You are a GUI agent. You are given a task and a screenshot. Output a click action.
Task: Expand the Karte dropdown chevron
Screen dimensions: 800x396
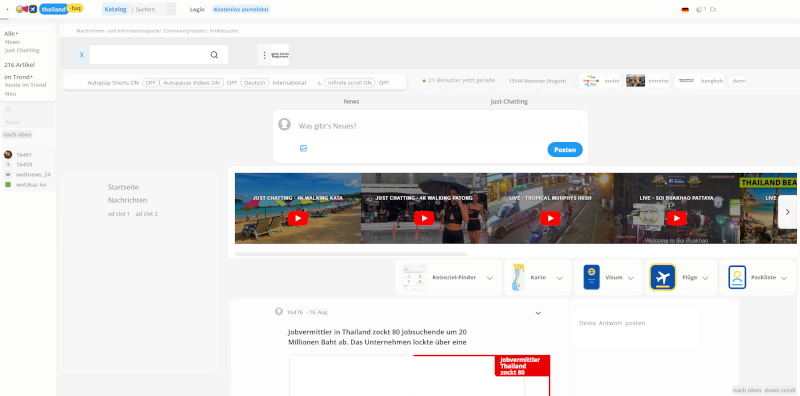pyautogui.click(x=560, y=278)
